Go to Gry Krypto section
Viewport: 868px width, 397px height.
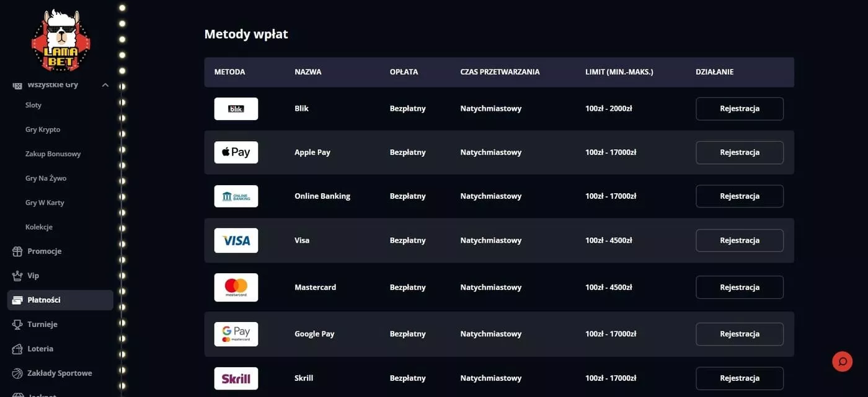point(43,129)
